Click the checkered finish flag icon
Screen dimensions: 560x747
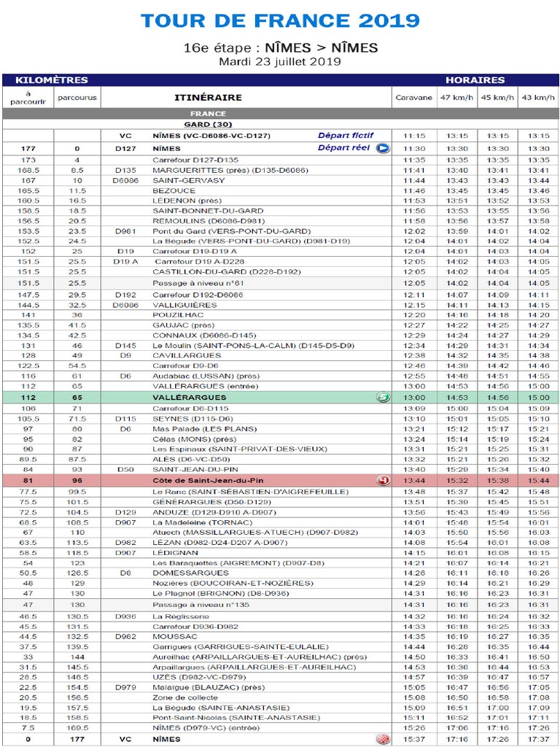tap(383, 740)
